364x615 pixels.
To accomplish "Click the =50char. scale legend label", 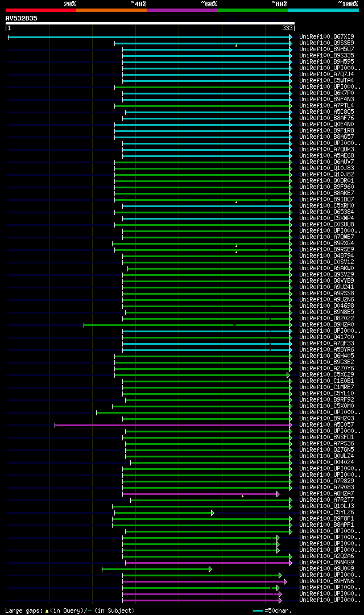I will [278, 610].
